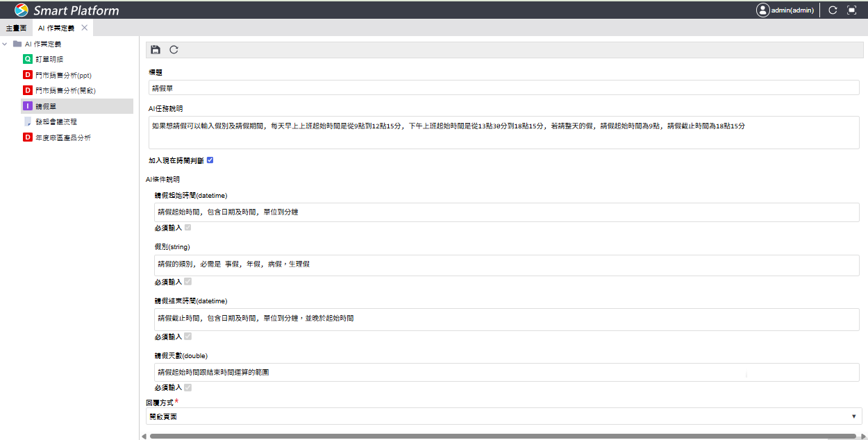Uncheck the 加入現在時間判斷 checkbox
Screen dimensions: 868x440
210,160
